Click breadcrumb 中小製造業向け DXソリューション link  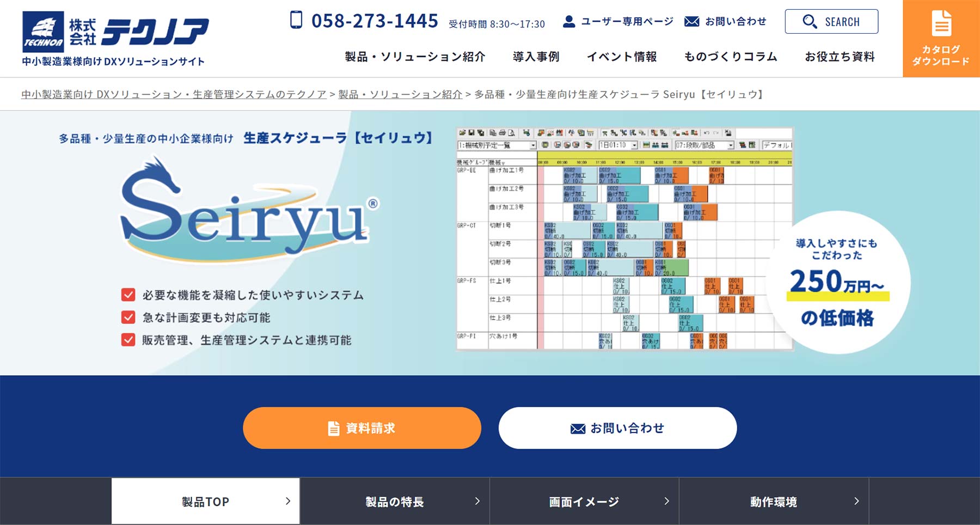(x=174, y=94)
